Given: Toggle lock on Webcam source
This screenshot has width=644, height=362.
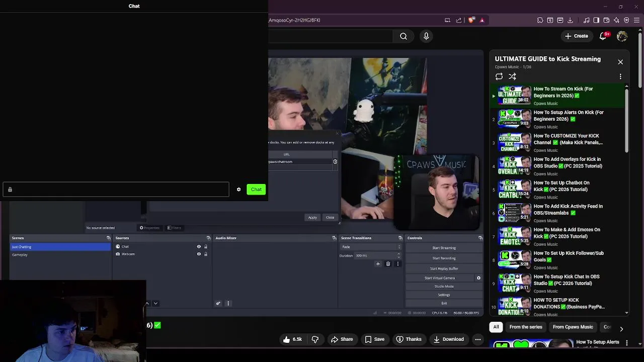Looking at the screenshot, I should coord(205,254).
